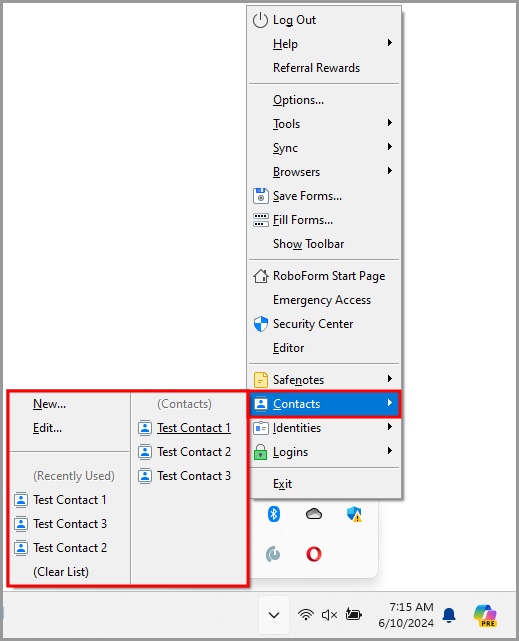Choose Show Toolbar in the menu
The image size is (519, 641).
click(309, 244)
